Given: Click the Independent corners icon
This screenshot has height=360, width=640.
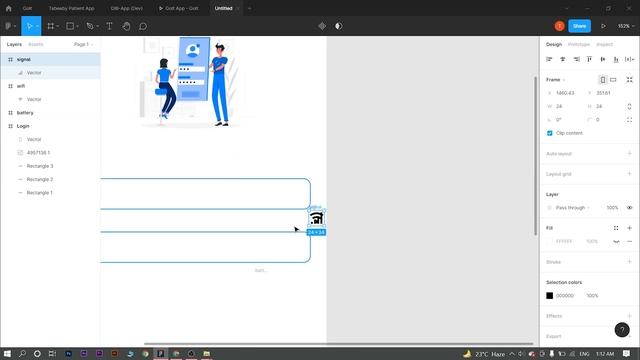Looking at the screenshot, I should [x=629, y=120].
